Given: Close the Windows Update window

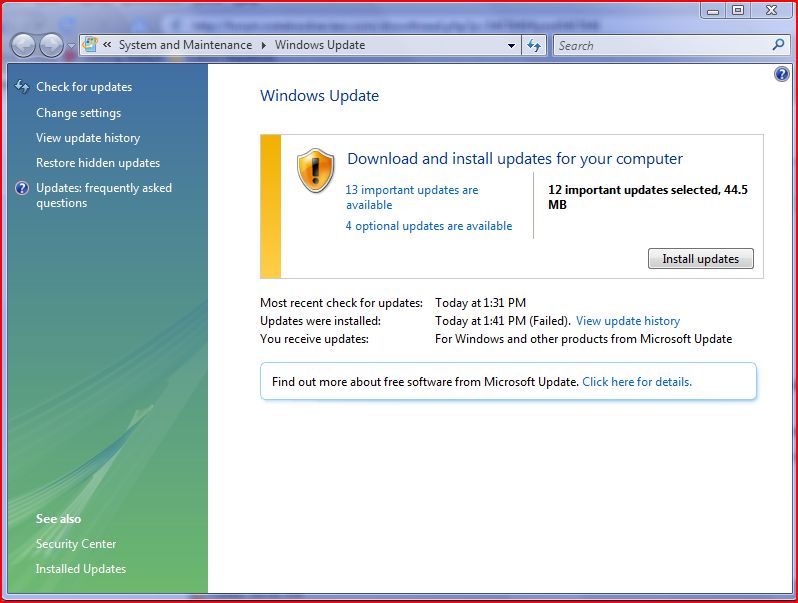Looking at the screenshot, I should click(772, 10).
